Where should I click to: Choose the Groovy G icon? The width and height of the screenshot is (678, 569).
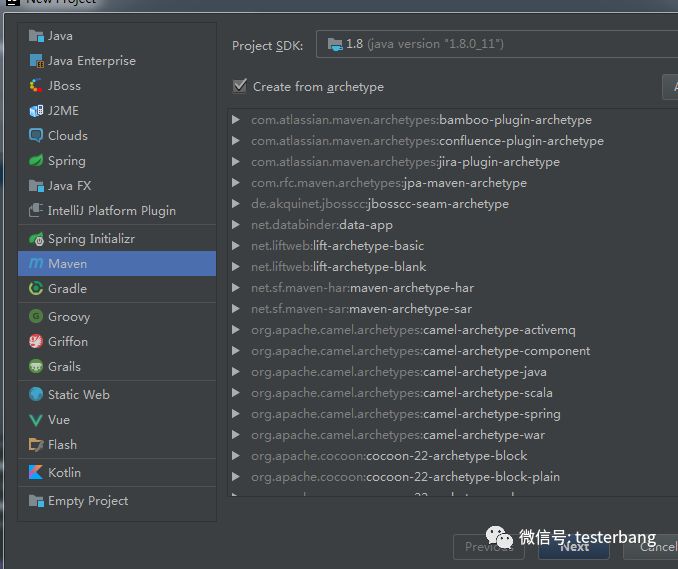(x=36, y=316)
